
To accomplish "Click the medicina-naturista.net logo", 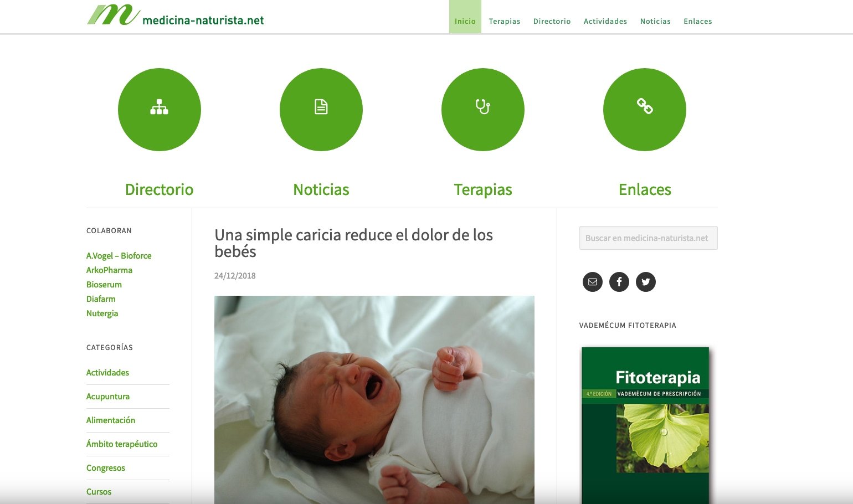I will coord(175,16).
